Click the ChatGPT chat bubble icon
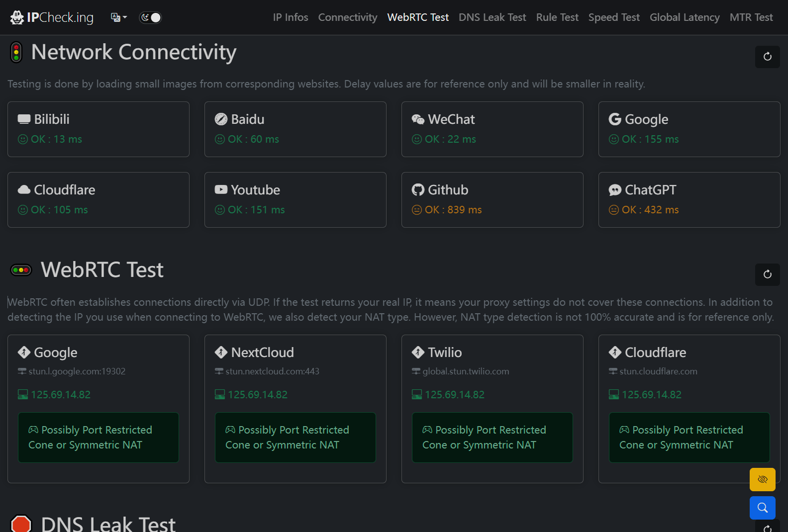788x532 pixels. point(615,190)
